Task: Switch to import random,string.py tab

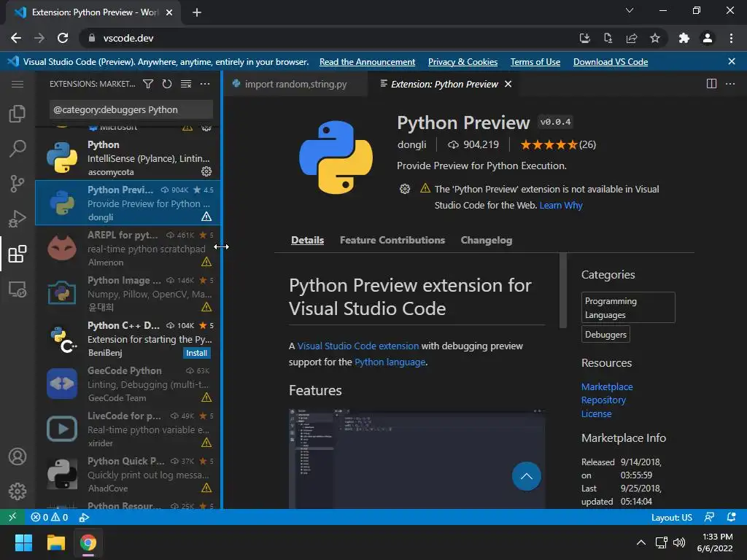Action: [295, 85]
